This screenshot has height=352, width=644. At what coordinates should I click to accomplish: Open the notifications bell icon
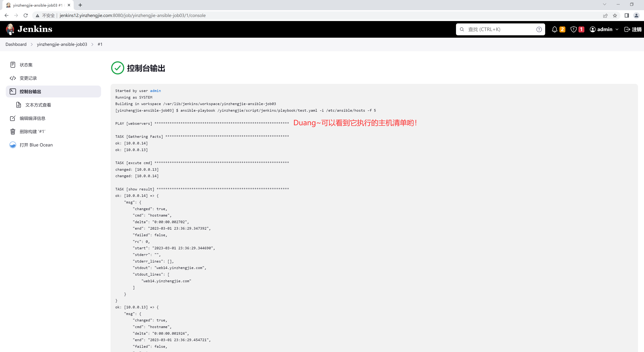[x=554, y=29]
